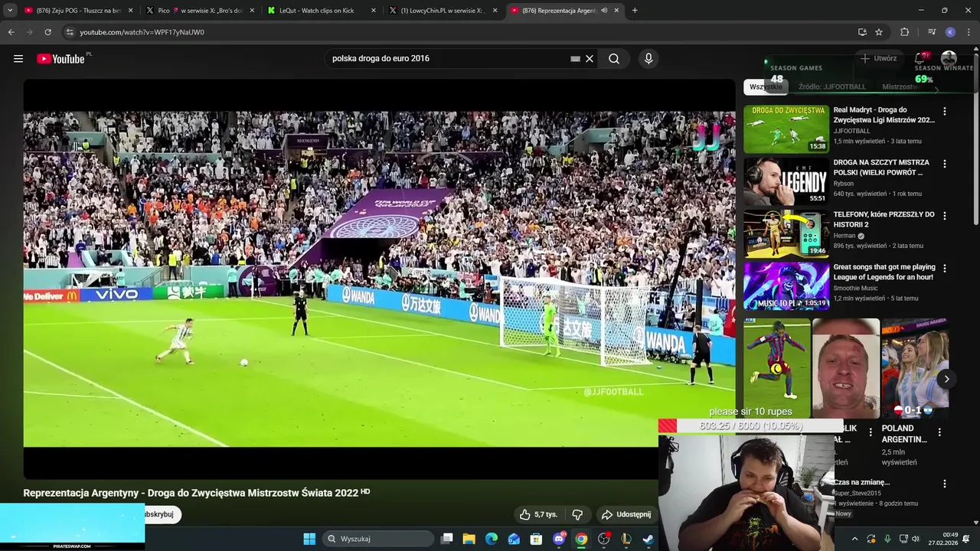Select the Wszystkie filter chip
The height and width of the screenshot is (551, 980).
pyautogui.click(x=766, y=87)
